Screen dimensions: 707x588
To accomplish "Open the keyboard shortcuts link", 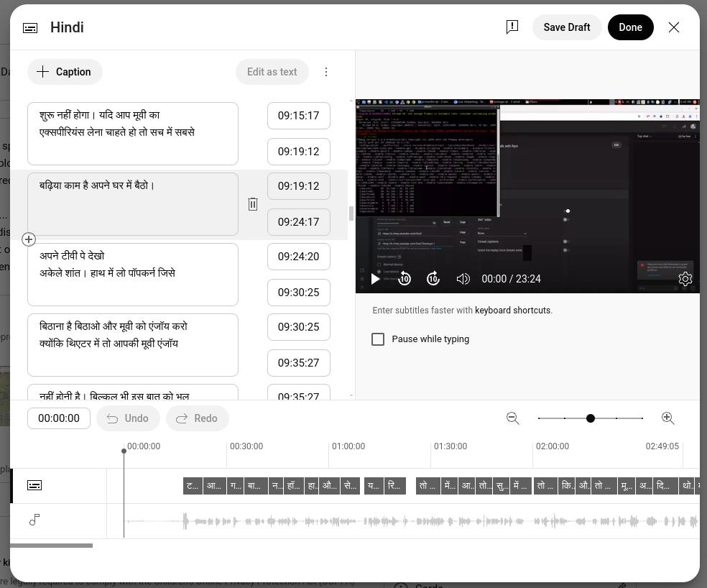I will tap(512, 311).
